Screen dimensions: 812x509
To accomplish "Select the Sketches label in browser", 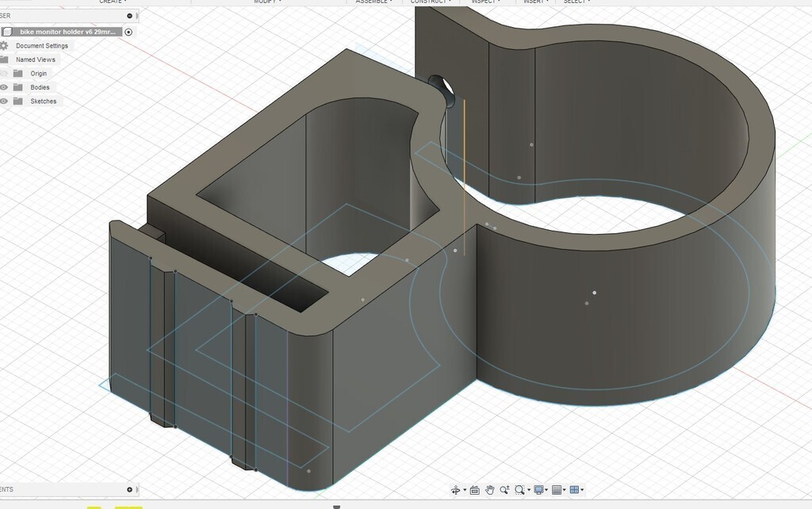I will tap(44, 101).
